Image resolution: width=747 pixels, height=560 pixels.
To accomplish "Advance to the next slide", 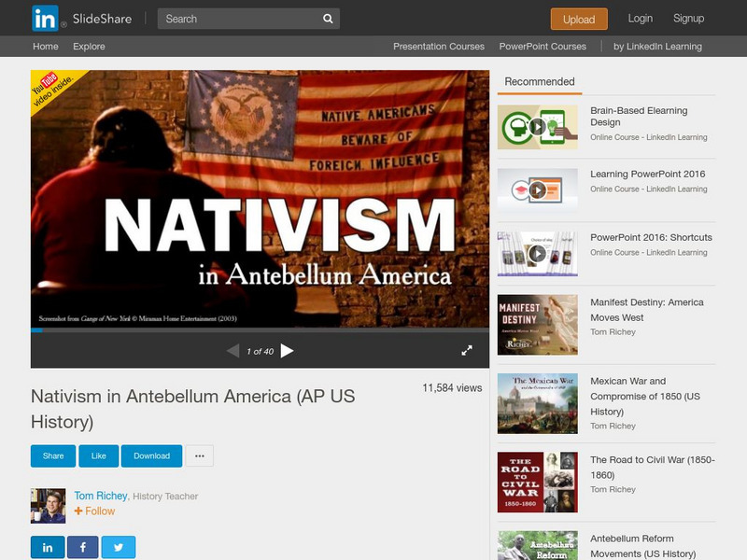I will [289, 352].
